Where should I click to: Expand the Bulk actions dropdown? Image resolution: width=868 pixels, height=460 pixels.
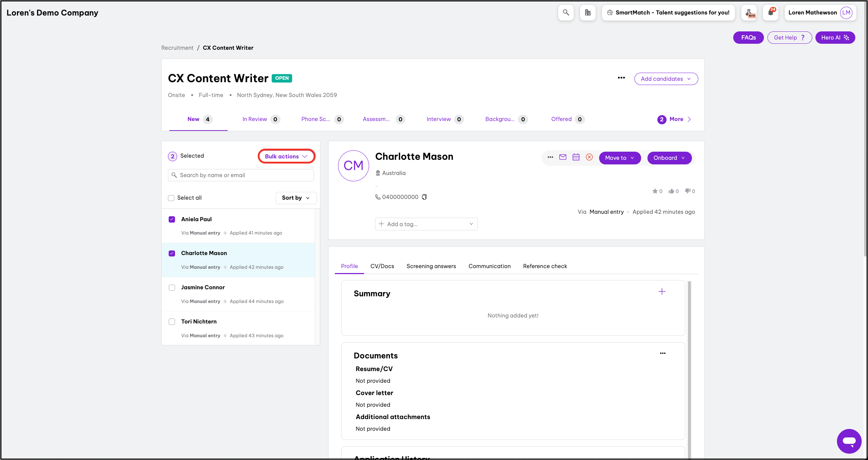coord(286,156)
